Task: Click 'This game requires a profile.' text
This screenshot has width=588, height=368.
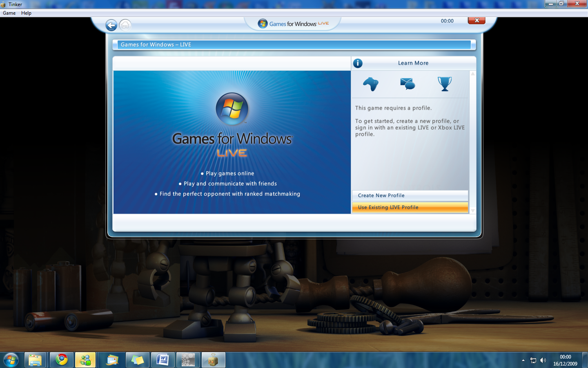Action: click(x=393, y=108)
